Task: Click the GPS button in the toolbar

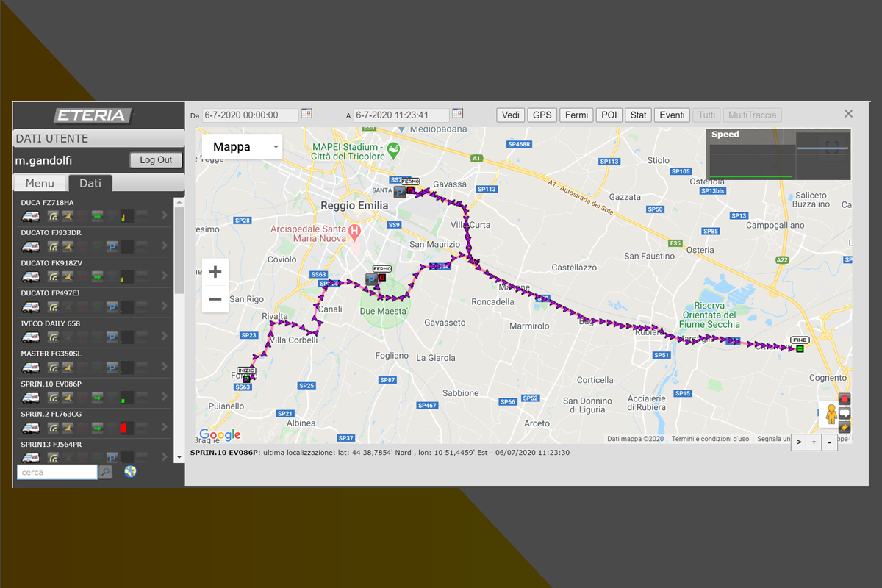Action: pos(542,115)
